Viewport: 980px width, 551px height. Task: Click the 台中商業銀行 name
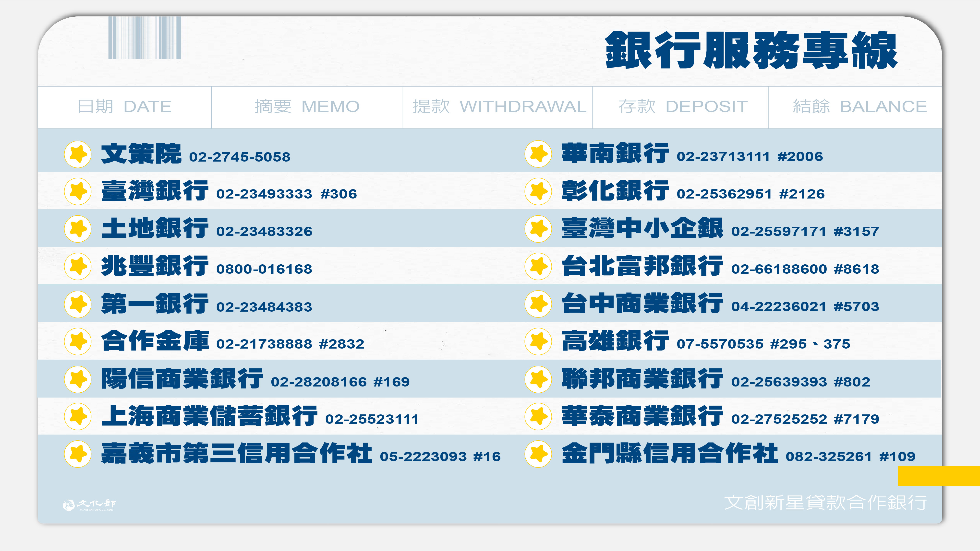coord(642,303)
